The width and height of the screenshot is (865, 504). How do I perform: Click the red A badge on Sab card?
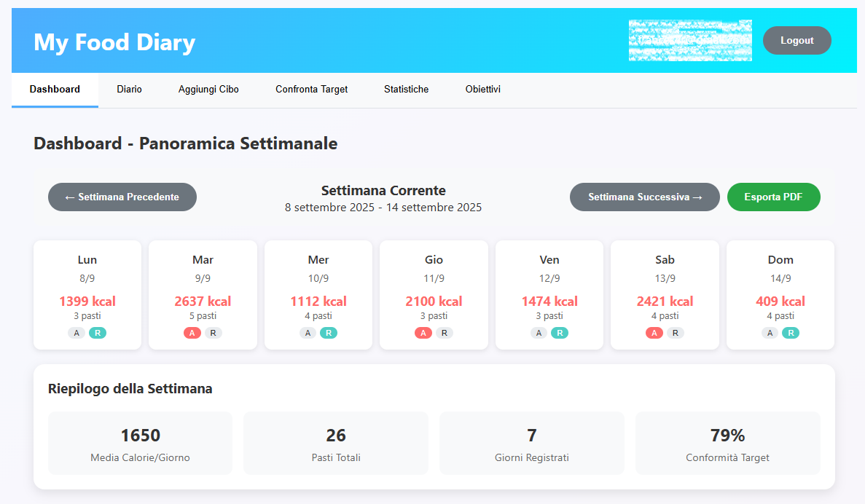tap(654, 333)
